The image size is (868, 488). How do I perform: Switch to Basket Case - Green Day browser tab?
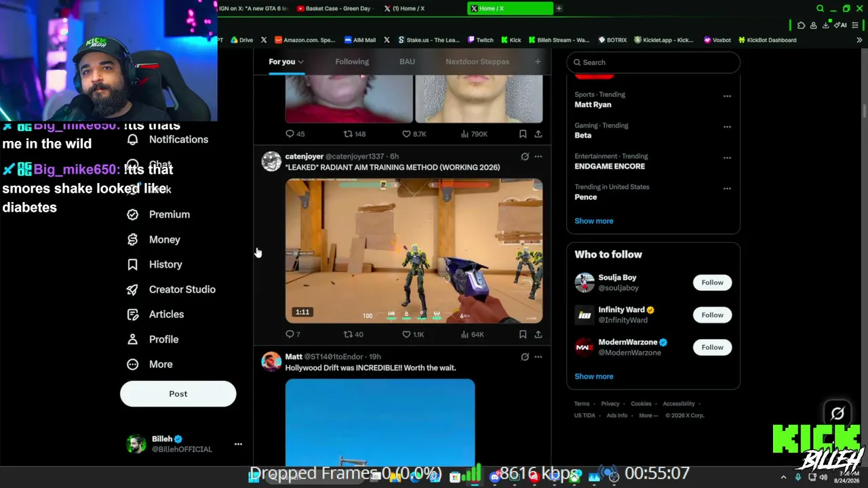coord(336,8)
